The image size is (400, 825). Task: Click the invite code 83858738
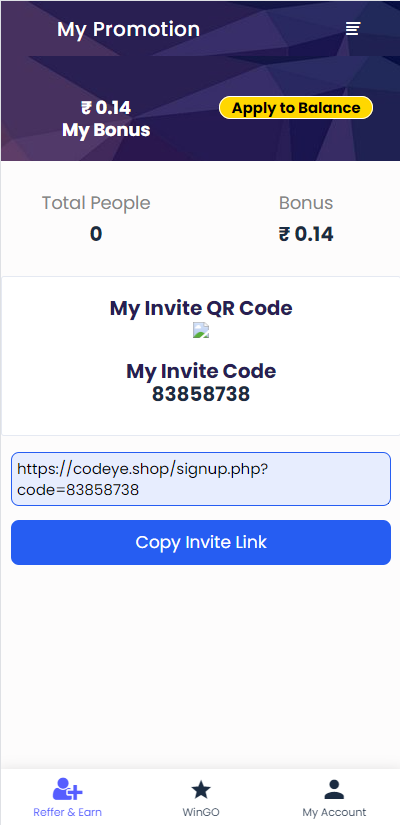201,394
